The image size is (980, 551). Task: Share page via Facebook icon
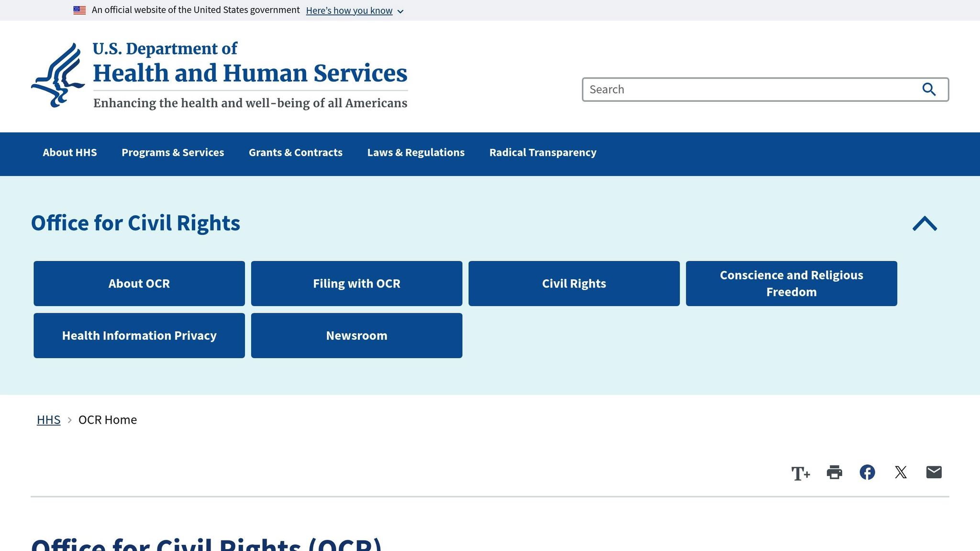click(x=867, y=473)
